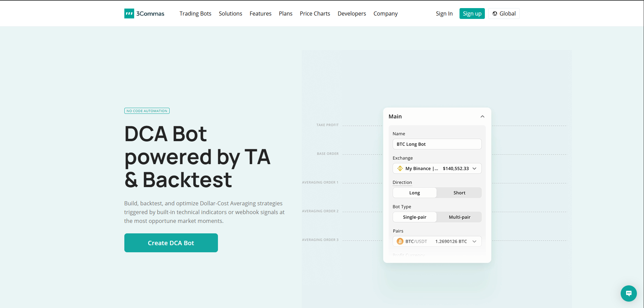Open the Solutions menu

coord(230,14)
